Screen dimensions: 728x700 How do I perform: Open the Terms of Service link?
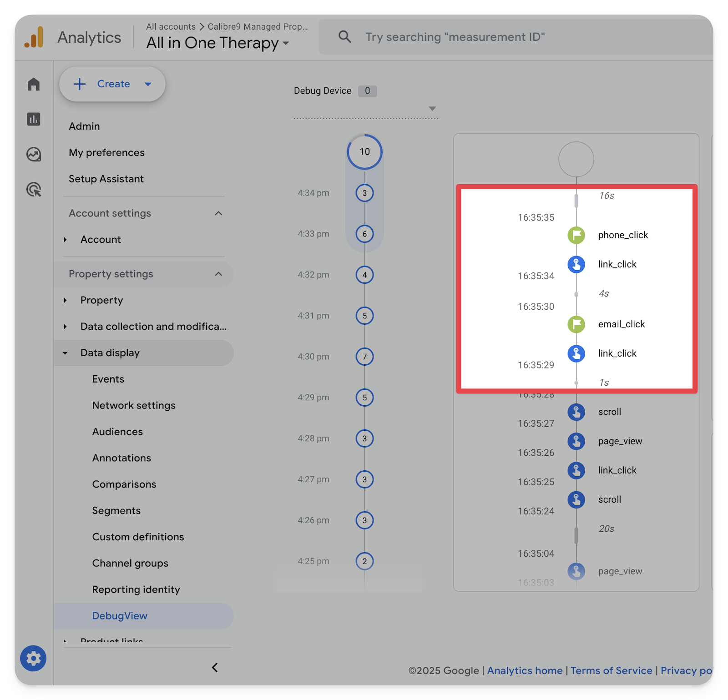611,670
